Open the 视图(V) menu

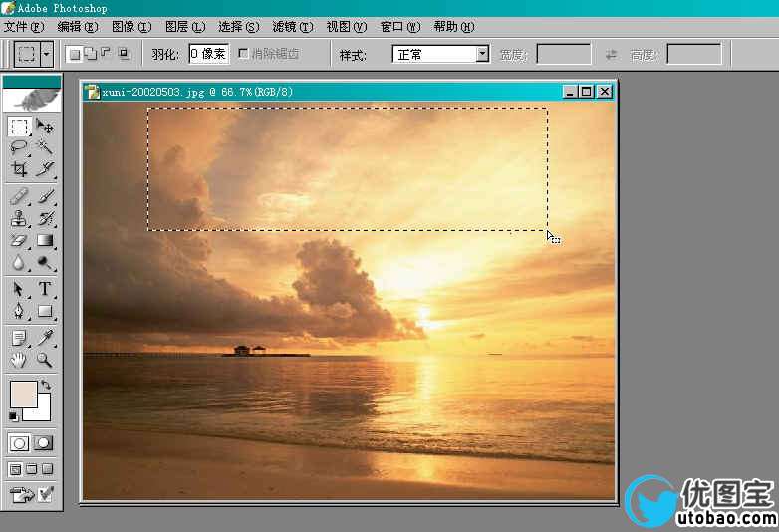coord(347,26)
